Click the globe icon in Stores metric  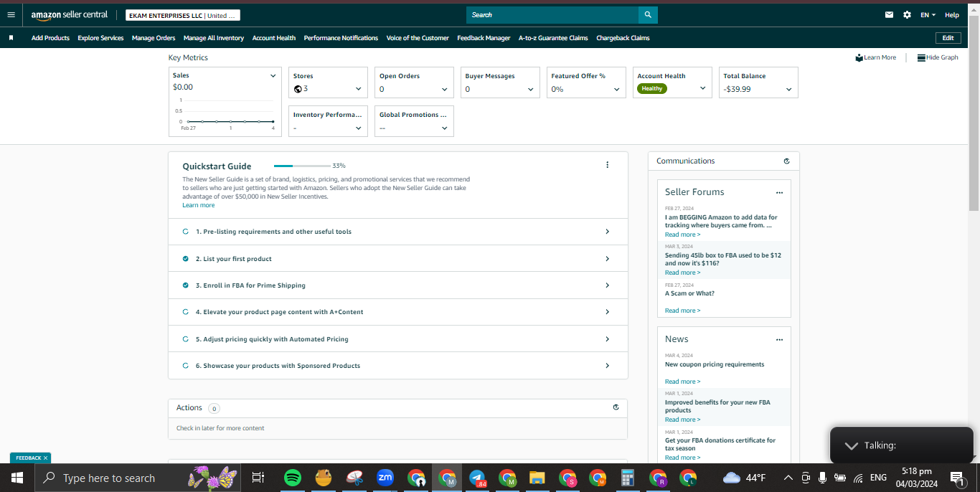click(x=298, y=89)
